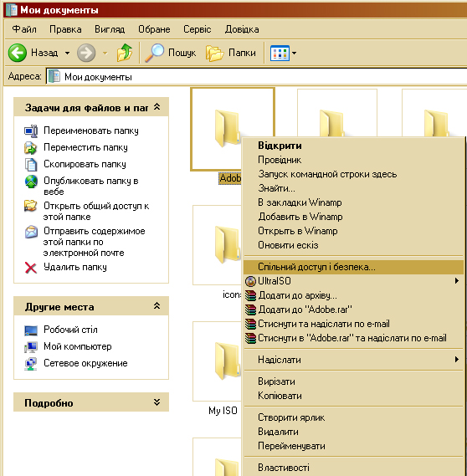Select the Adobe folder thumbnail
The height and width of the screenshot is (476, 467).
(217, 130)
